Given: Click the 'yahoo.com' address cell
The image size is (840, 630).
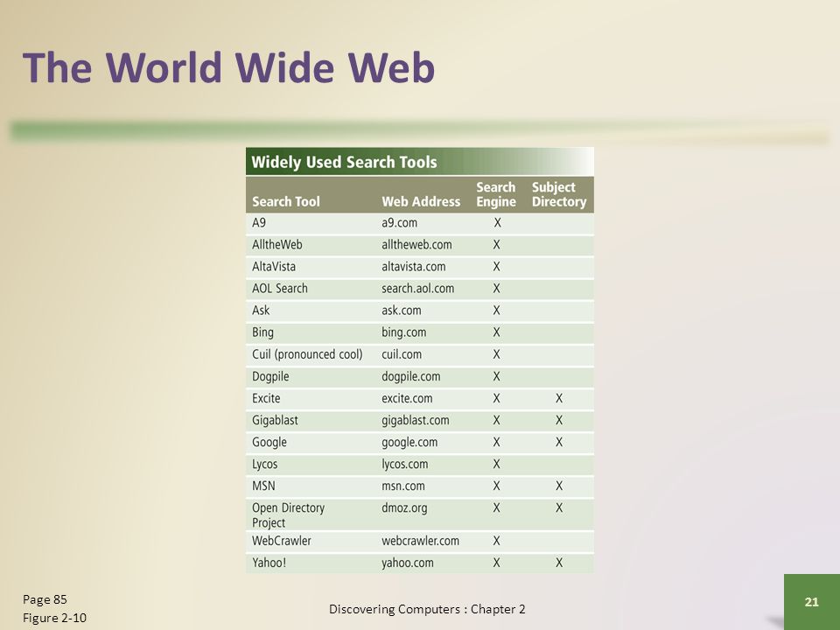Looking at the screenshot, I should click(407, 563).
